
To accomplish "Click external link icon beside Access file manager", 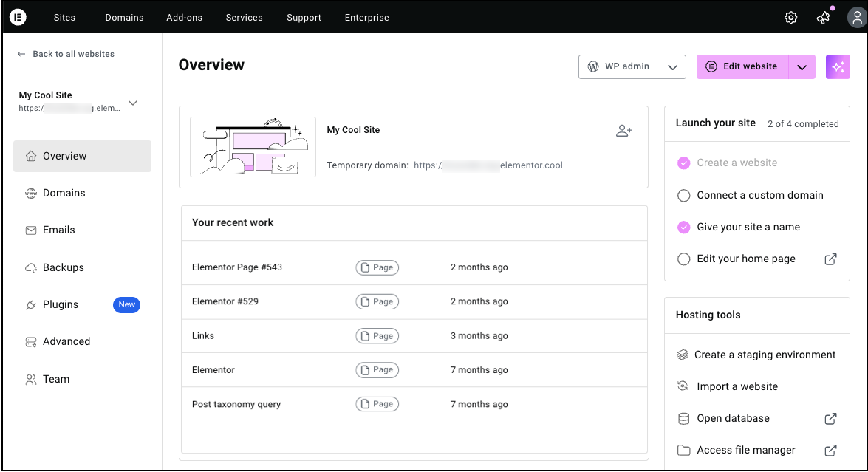I will click(x=830, y=451).
